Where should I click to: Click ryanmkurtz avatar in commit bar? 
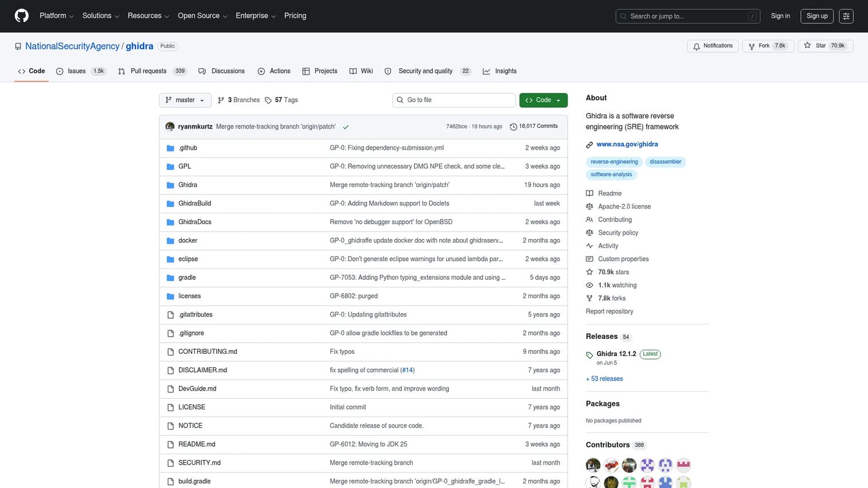[x=170, y=127]
